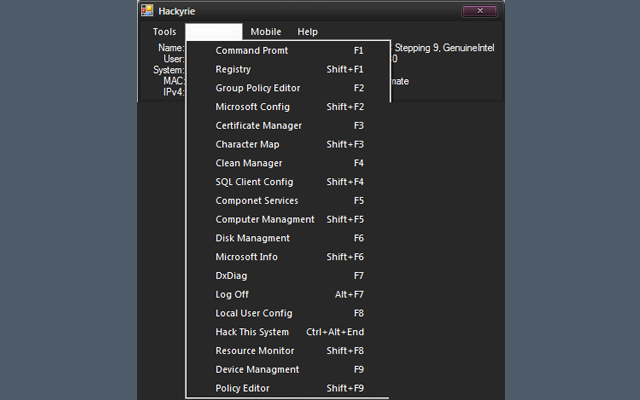Click Hack This System entry
Viewport: 640px width, 400px height.
click(x=252, y=332)
